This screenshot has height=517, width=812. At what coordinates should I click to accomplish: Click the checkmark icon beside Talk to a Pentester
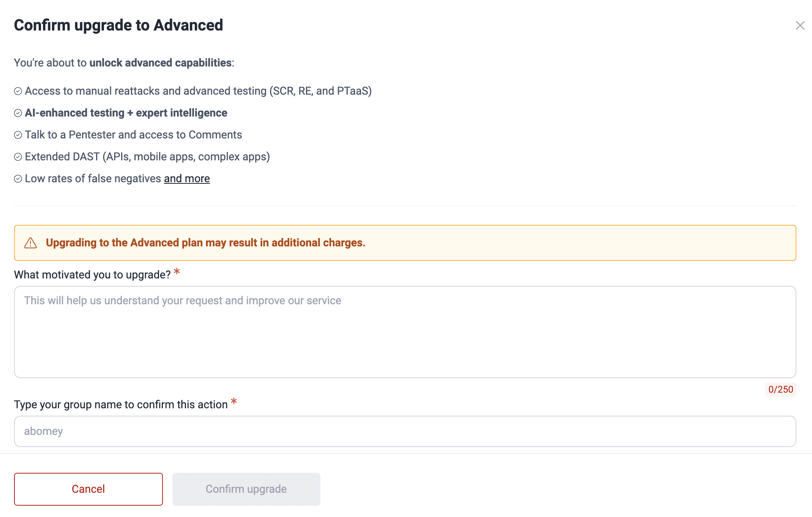(18, 135)
